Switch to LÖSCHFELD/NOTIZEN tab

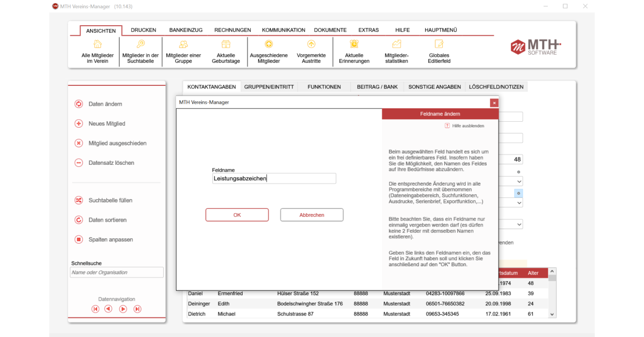[496, 86]
